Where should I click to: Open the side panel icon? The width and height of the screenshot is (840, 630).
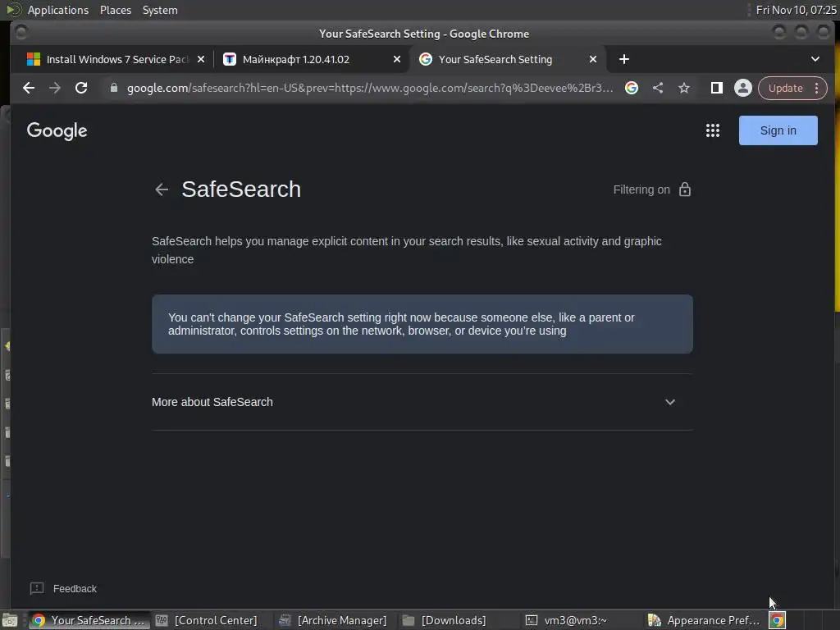point(717,88)
